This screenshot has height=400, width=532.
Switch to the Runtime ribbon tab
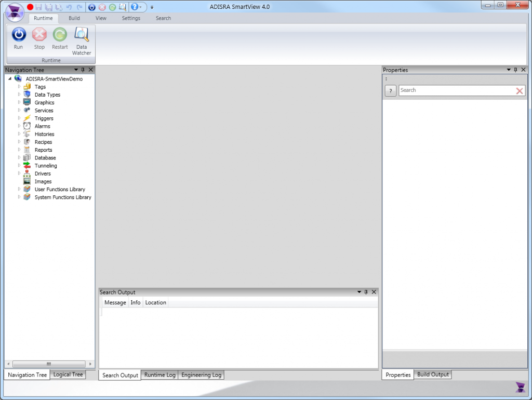click(43, 18)
